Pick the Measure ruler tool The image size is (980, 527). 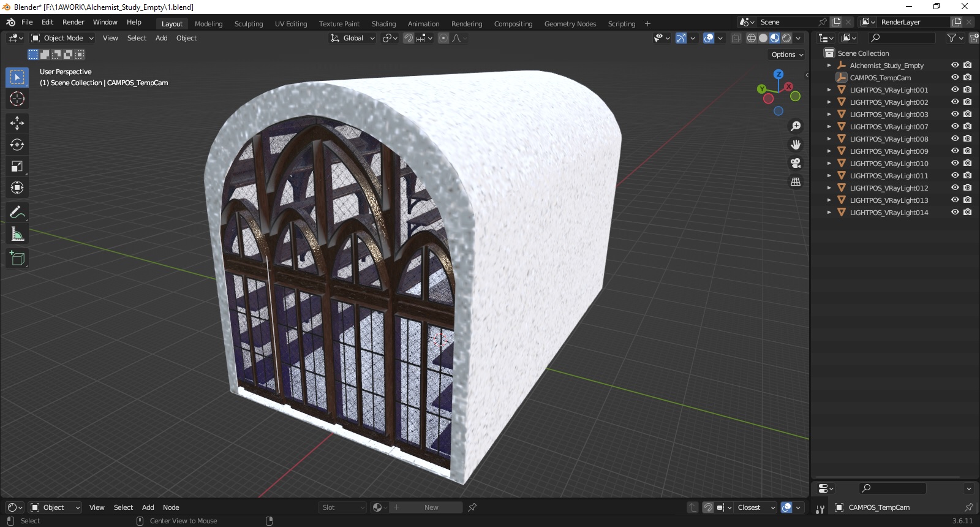tap(17, 234)
